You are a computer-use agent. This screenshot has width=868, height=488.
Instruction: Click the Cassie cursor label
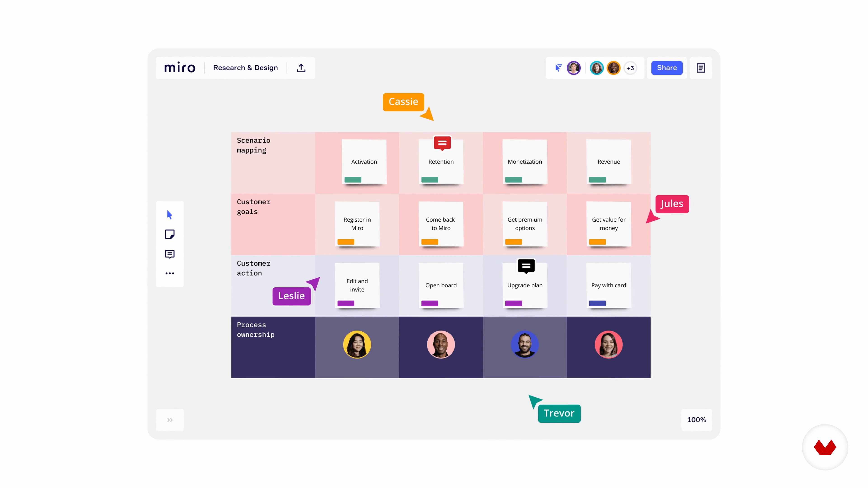click(403, 102)
